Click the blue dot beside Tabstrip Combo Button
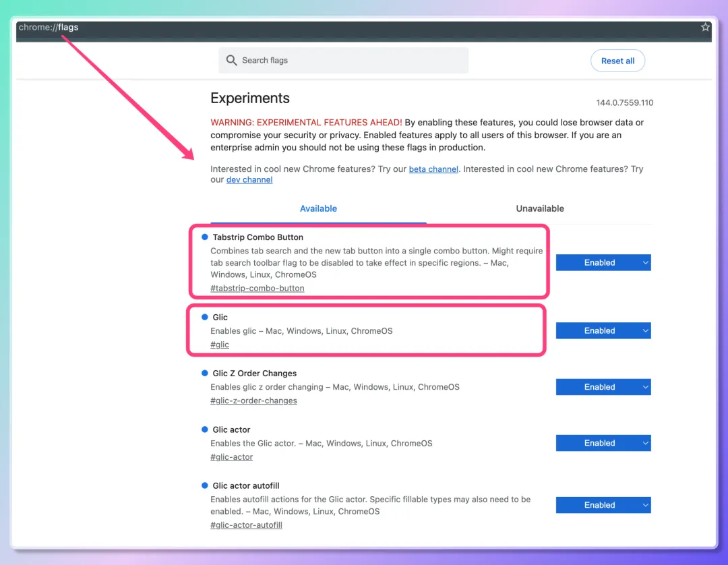This screenshot has height=565, width=728. 205,237
